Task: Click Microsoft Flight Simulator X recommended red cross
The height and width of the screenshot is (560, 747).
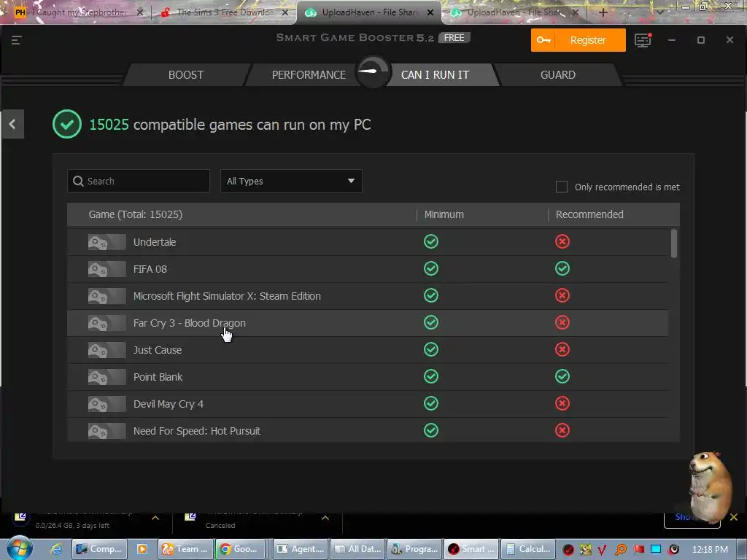Action: click(x=562, y=296)
